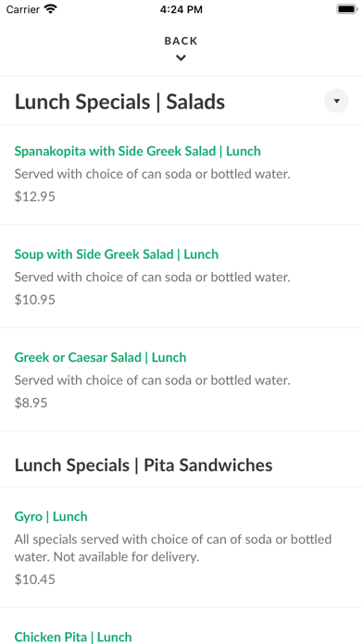
Task: Tap the Lunch Specials Salads heading
Action: (x=119, y=102)
